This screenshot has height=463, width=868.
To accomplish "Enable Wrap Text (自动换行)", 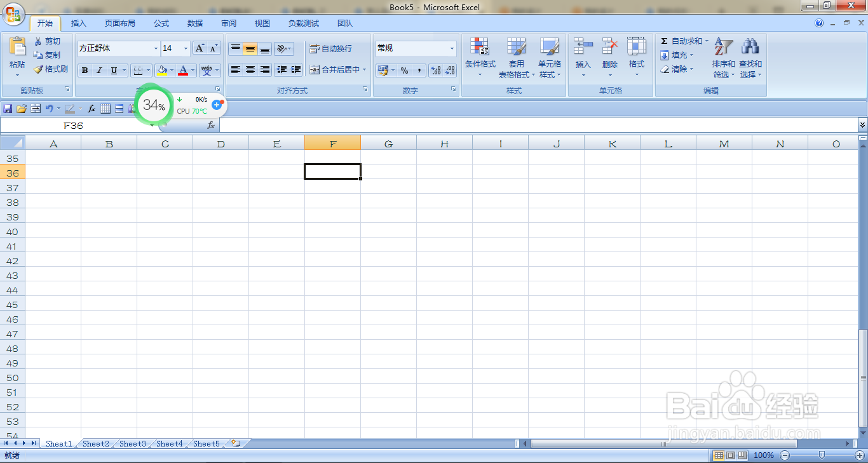I will [330, 49].
